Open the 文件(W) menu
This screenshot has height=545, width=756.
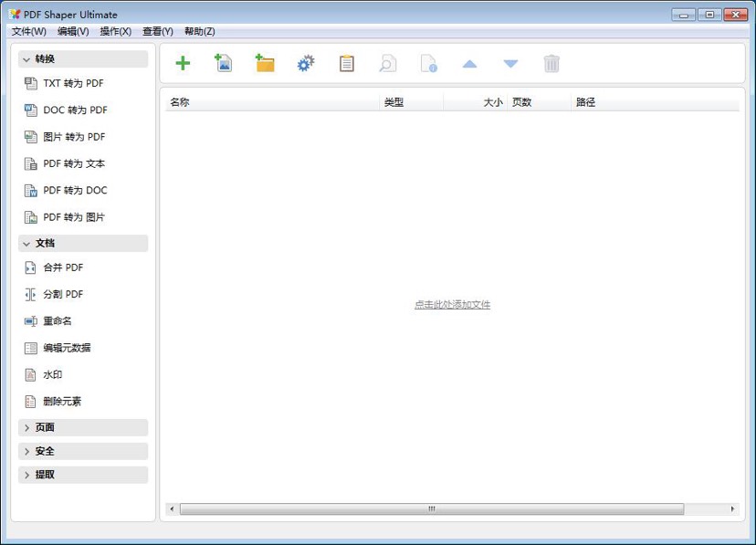tap(29, 31)
